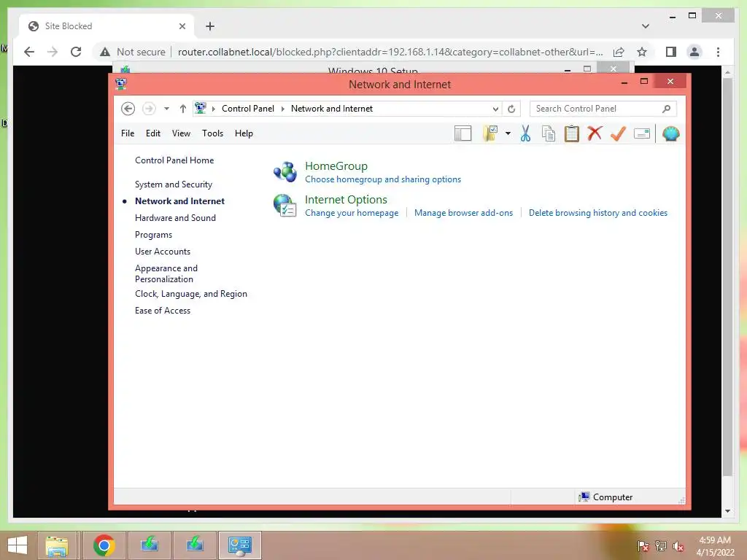747x560 pixels.
Task: Click the Chrome share page icon
Action: tap(619, 52)
